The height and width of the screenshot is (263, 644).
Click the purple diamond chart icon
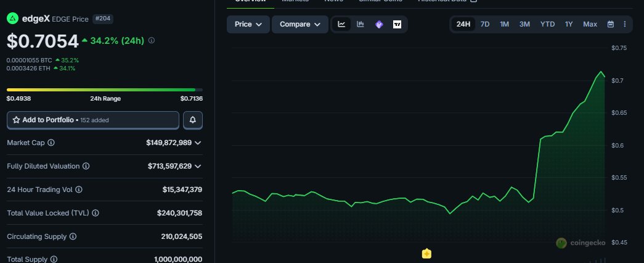pyautogui.click(x=379, y=24)
